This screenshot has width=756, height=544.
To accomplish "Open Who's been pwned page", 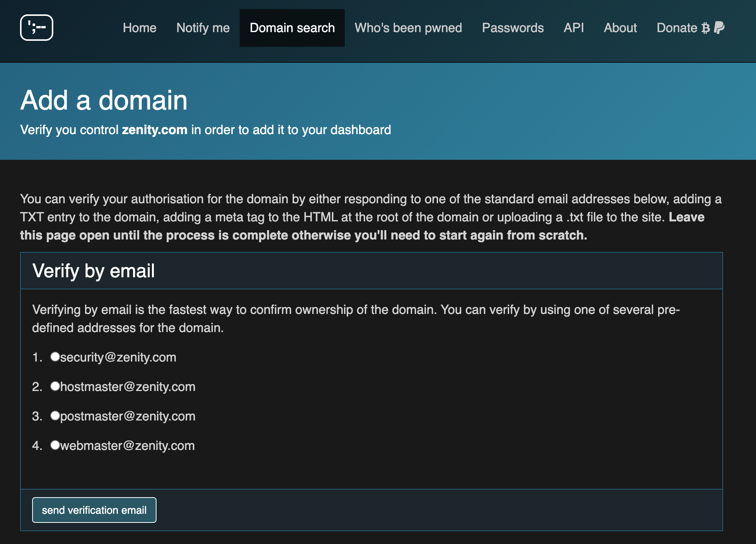I will pyautogui.click(x=408, y=28).
